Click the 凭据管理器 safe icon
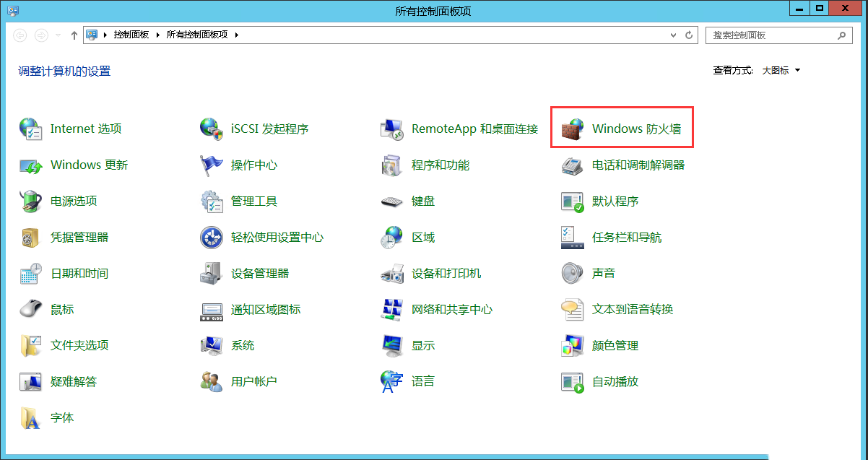The image size is (868, 460). (x=30, y=237)
